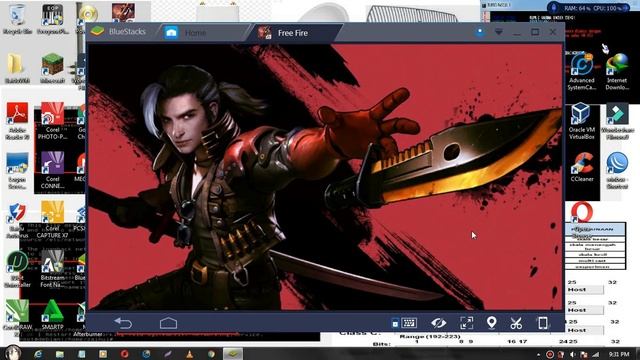Launch CCleaner from the desktop
Image resolution: width=640 pixels, height=360 pixels.
coord(582,167)
